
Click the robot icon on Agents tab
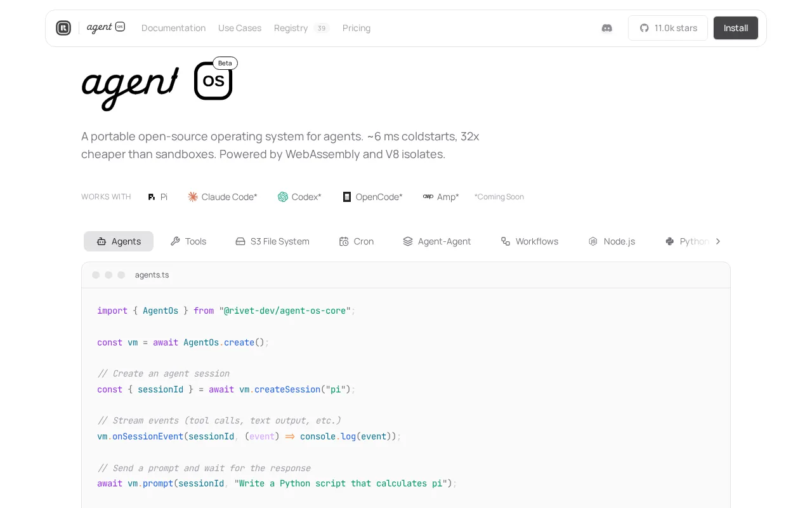(x=101, y=241)
